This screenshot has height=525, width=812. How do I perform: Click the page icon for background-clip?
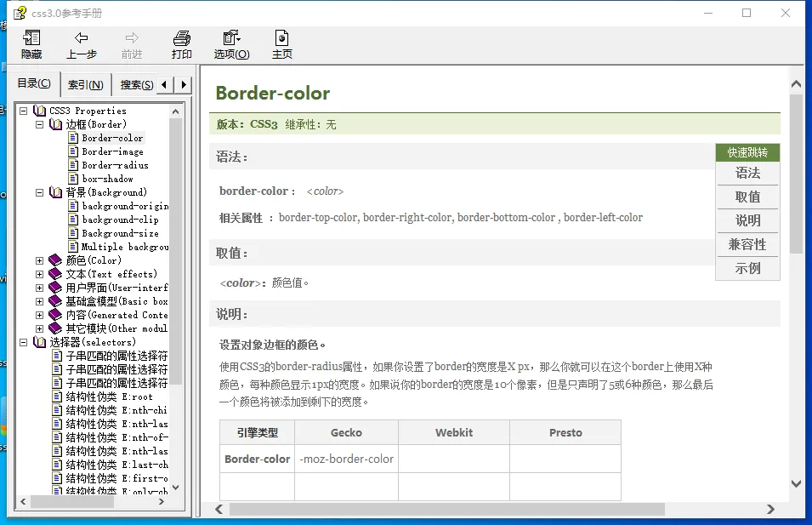(73, 220)
